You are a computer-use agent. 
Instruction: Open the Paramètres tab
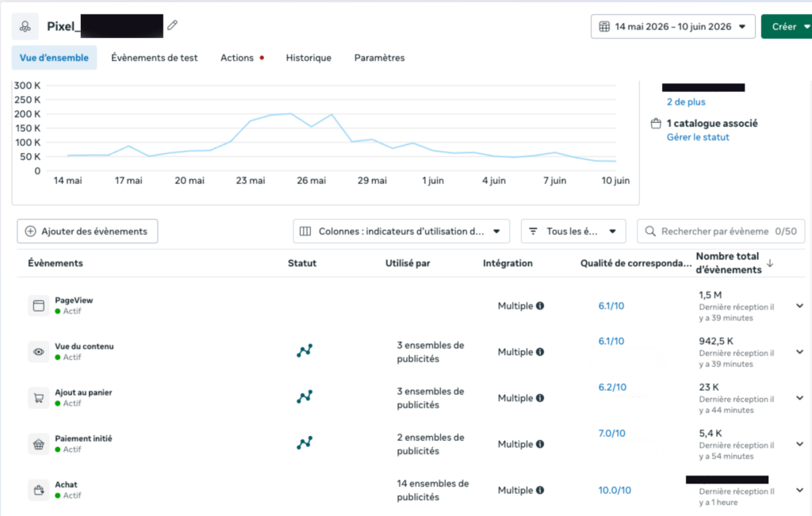(x=380, y=57)
